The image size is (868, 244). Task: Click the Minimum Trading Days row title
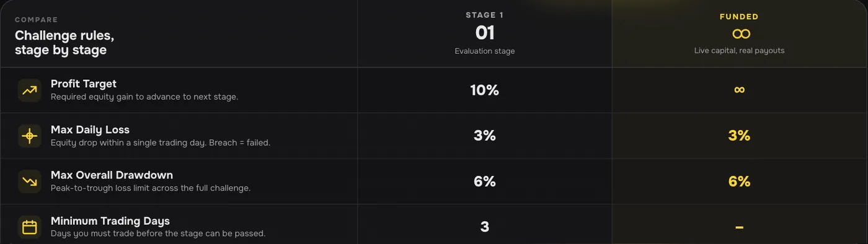coord(110,221)
